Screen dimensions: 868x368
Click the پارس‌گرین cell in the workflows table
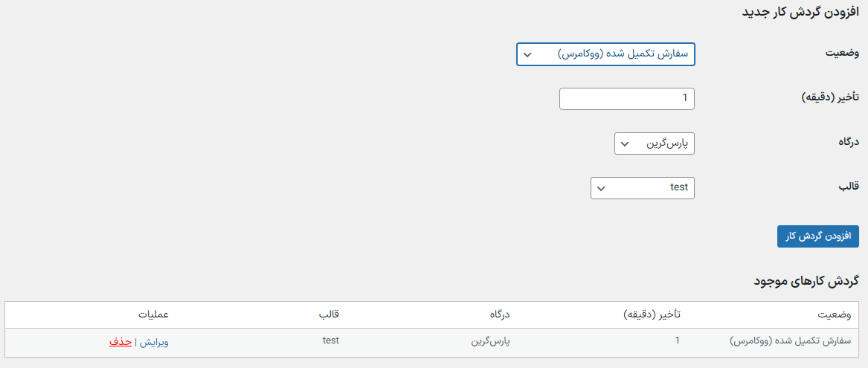[x=490, y=341]
